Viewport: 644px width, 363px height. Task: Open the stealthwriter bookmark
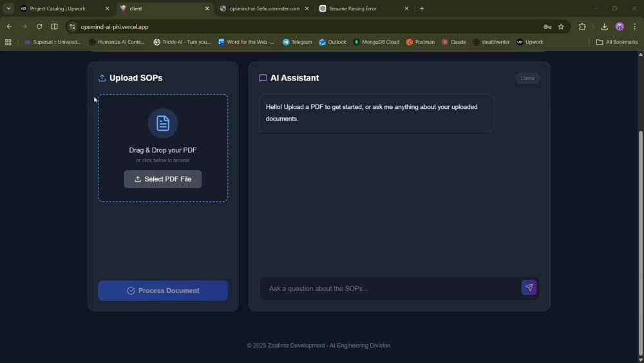pos(491,42)
